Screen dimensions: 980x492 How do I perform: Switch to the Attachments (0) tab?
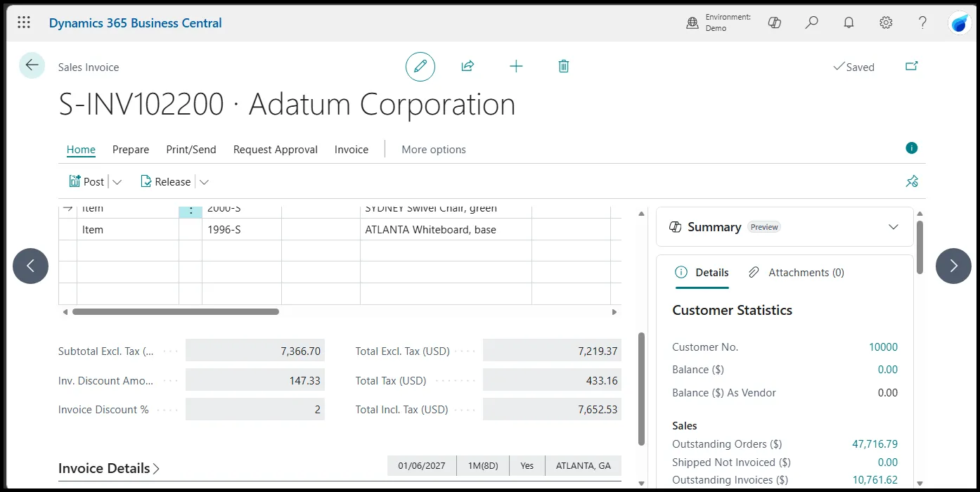(x=797, y=273)
